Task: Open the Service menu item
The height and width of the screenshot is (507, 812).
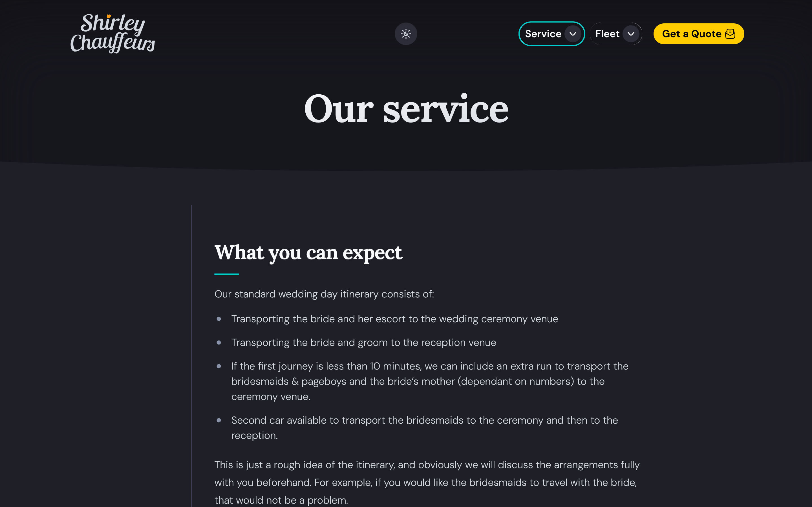Action: (543, 34)
